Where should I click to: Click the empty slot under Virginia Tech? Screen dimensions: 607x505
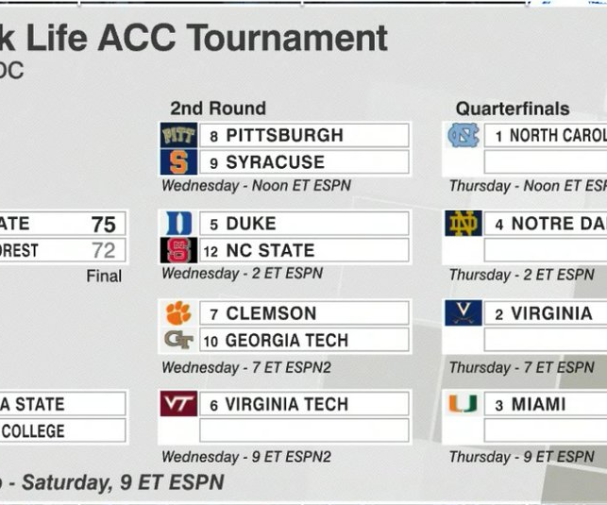(x=304, y=430)
